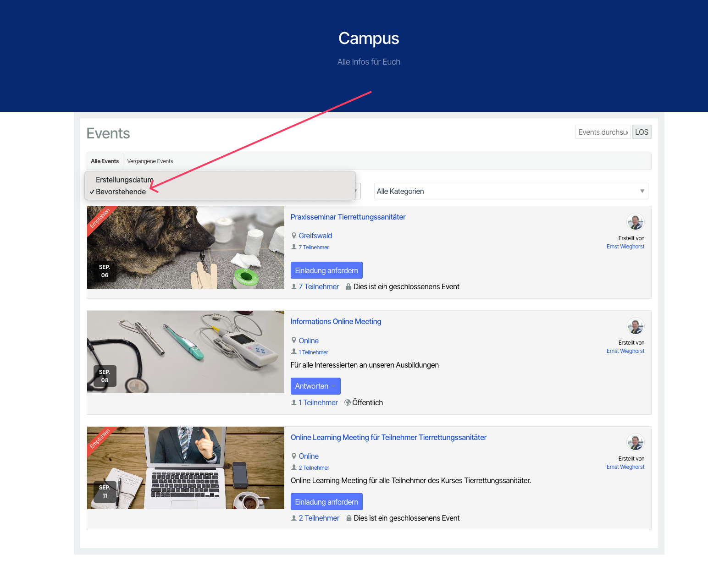Click lock icon on Praxisseminar event
Screen dimensions: 708x588
point(348,286)
